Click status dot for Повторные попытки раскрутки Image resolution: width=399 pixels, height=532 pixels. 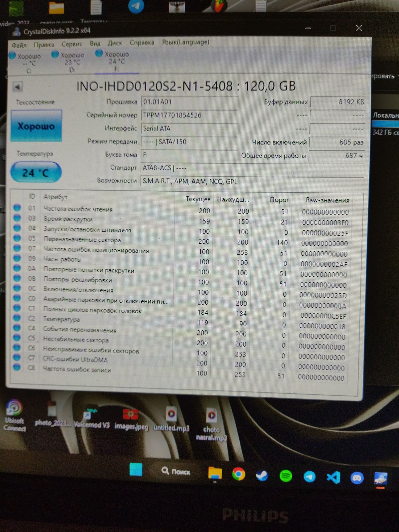point(17,268)
